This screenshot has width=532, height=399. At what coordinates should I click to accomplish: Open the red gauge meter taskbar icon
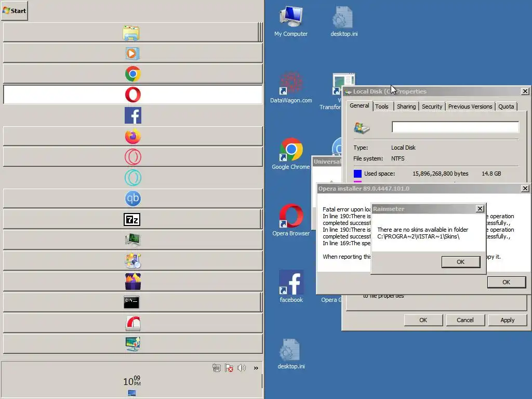132,323
